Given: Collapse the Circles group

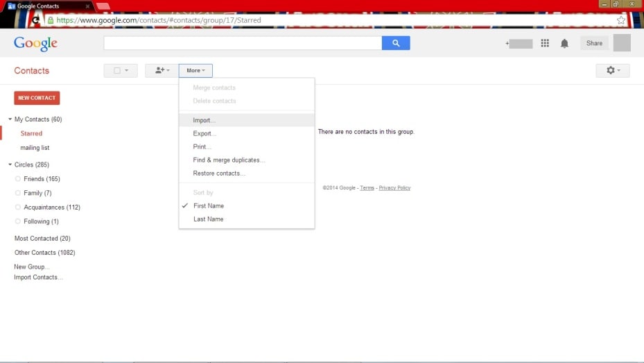Looking at the screenshot, I should (10, 164).
